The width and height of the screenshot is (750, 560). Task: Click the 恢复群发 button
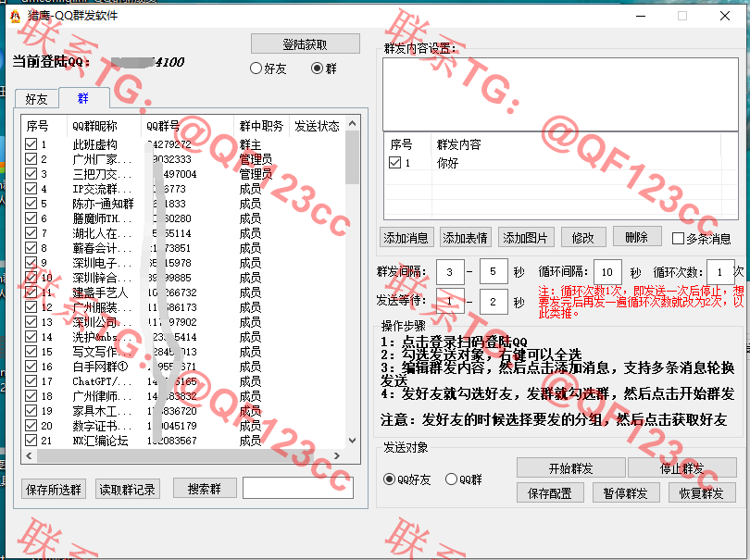click(702, 493)
